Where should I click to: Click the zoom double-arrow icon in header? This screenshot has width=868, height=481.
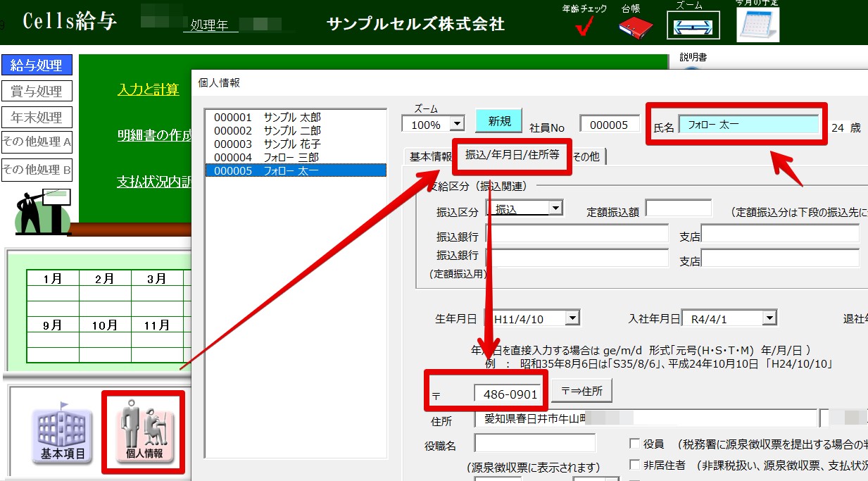(x=693, y=27)
